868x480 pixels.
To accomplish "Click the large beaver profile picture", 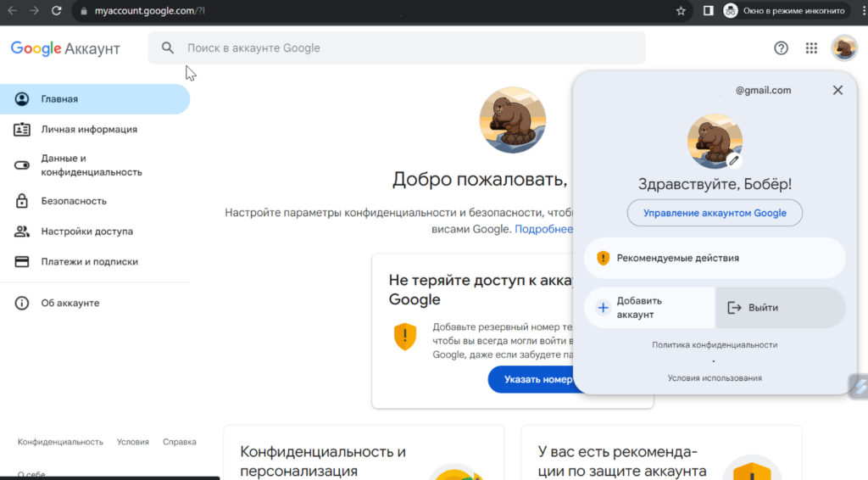I will (x=513, y=120).
